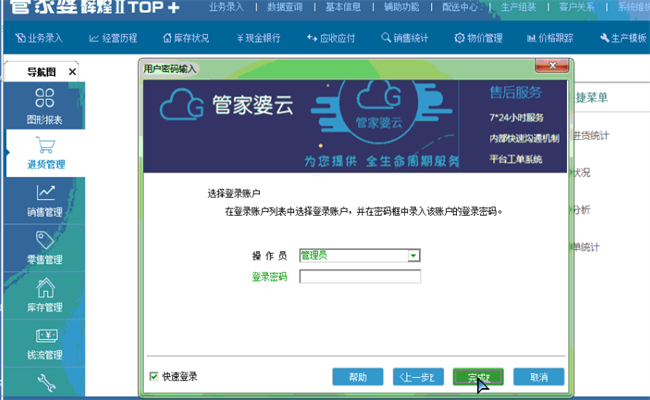Open 库存状况 house toolbar item
Viewport: 650px width, 400px height.
click(x=186, y=38)
